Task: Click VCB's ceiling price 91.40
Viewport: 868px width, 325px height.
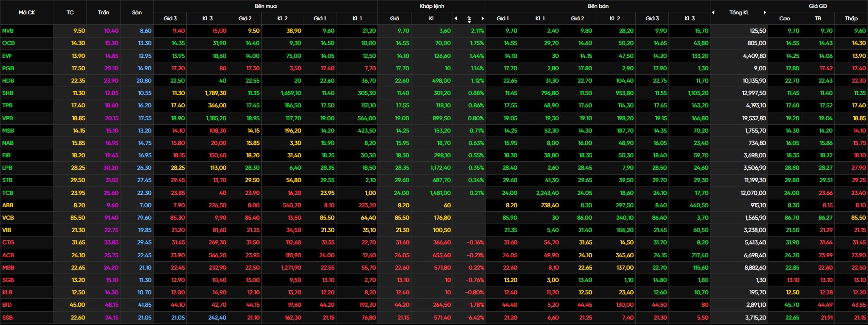Action: (111, 218)
